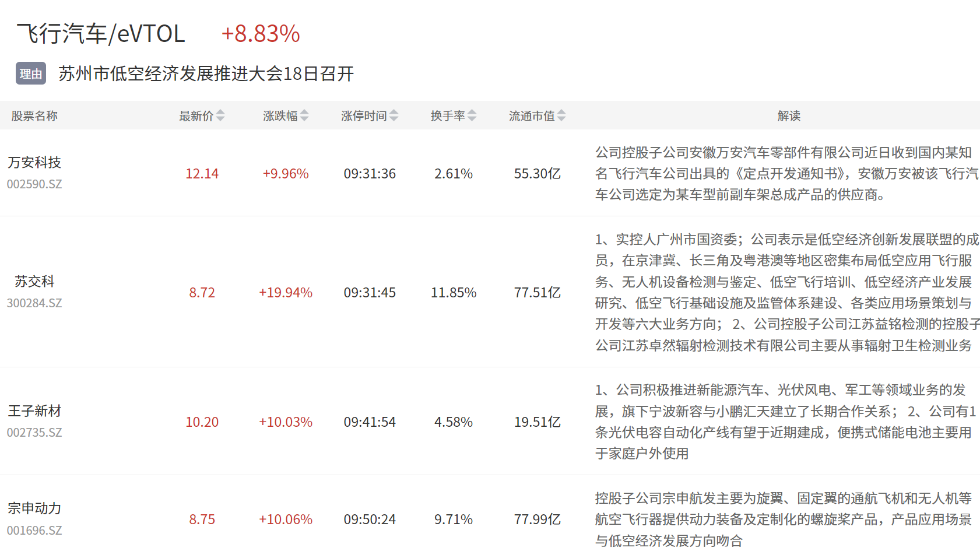Sort by 最新价 column arrow icon
This screenshot has height=558, width=980.
[220, 115]
